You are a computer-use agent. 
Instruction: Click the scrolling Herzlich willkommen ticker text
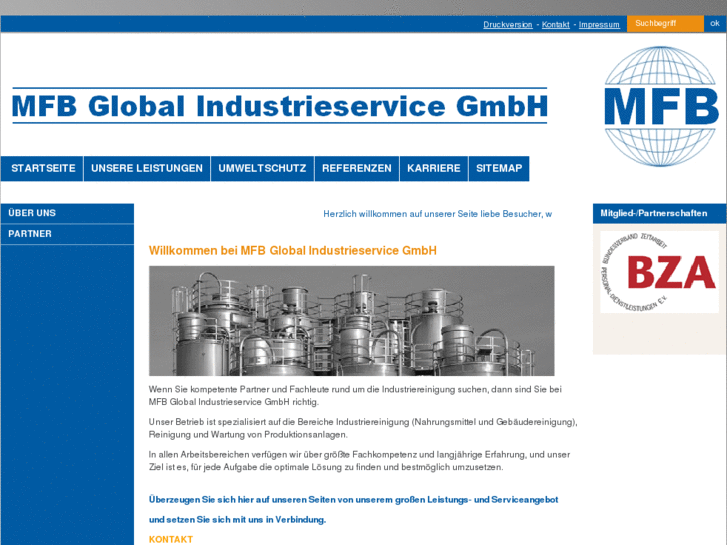pyautogui.click(x=437, y=214)
